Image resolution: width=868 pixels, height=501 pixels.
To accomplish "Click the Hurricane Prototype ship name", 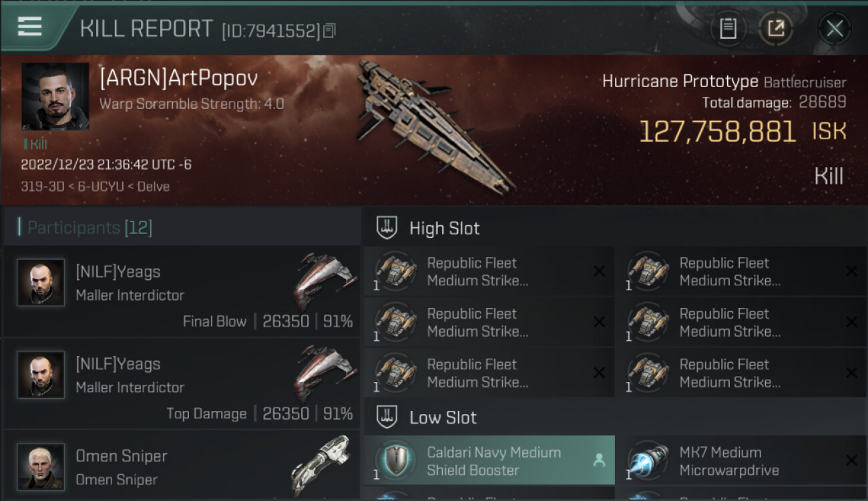I will (680, 81).
